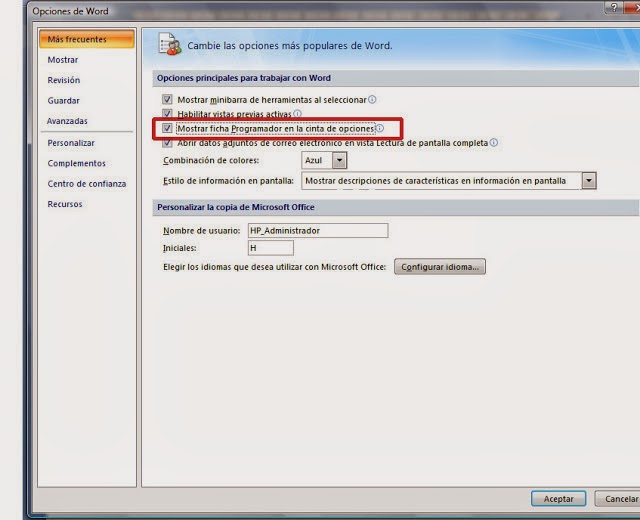Click info icon beside Abrir datos adjuntos option

pos(494,142)
